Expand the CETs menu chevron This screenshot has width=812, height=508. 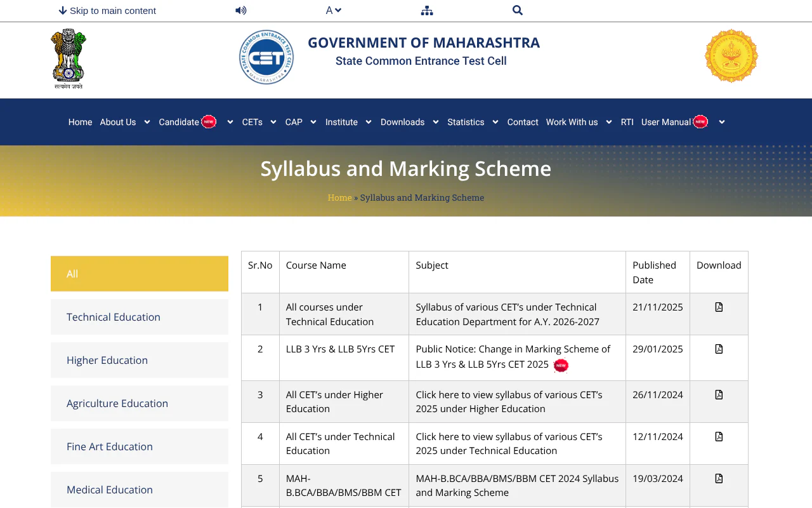[x=273, y=122]
